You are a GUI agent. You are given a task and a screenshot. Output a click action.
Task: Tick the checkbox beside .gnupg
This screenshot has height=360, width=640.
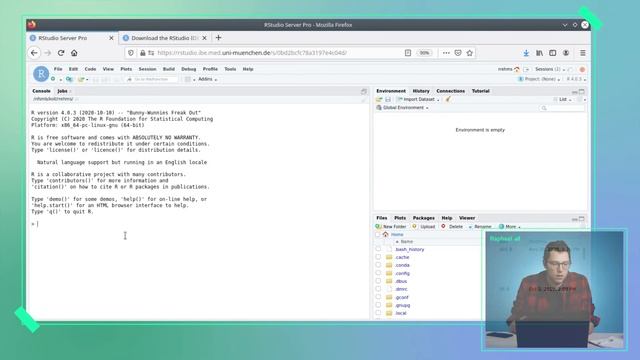[378, 305]
